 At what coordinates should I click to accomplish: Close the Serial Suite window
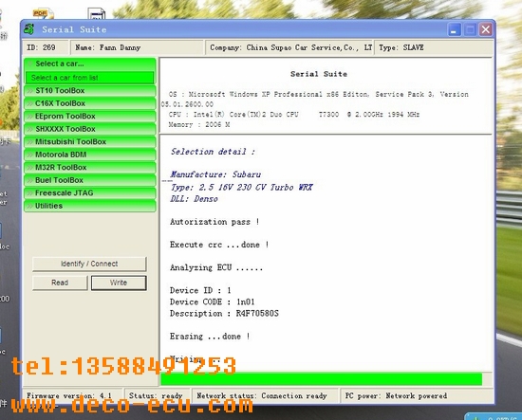point(486,29)
